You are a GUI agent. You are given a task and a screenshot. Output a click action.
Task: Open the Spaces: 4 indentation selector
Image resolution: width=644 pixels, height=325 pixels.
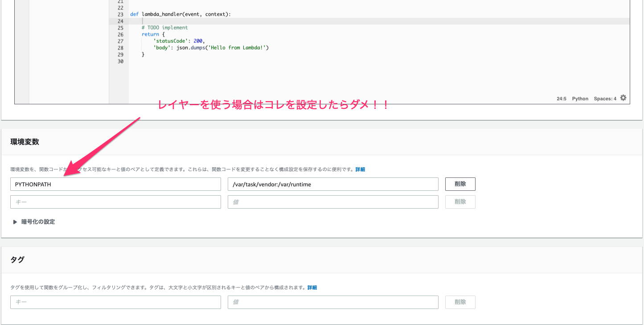click(605, 99)
